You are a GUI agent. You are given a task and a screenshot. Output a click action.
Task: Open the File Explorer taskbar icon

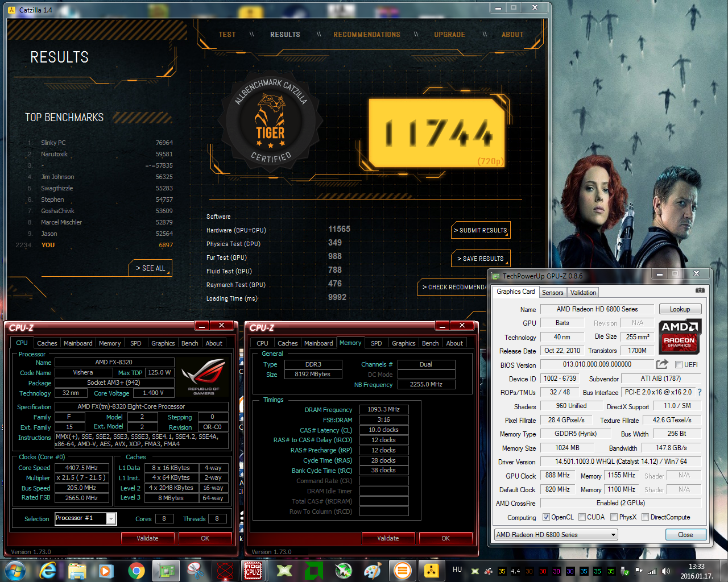coord(77,570)
